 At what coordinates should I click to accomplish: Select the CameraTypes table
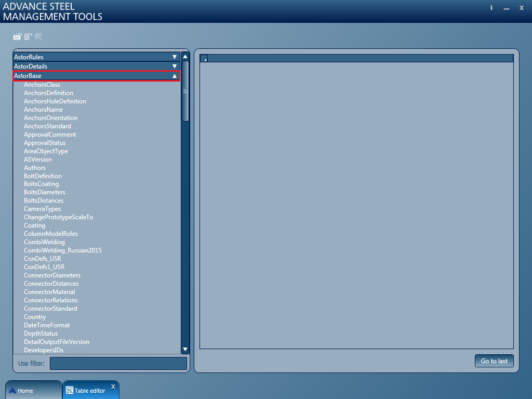[x=43, y=209]
